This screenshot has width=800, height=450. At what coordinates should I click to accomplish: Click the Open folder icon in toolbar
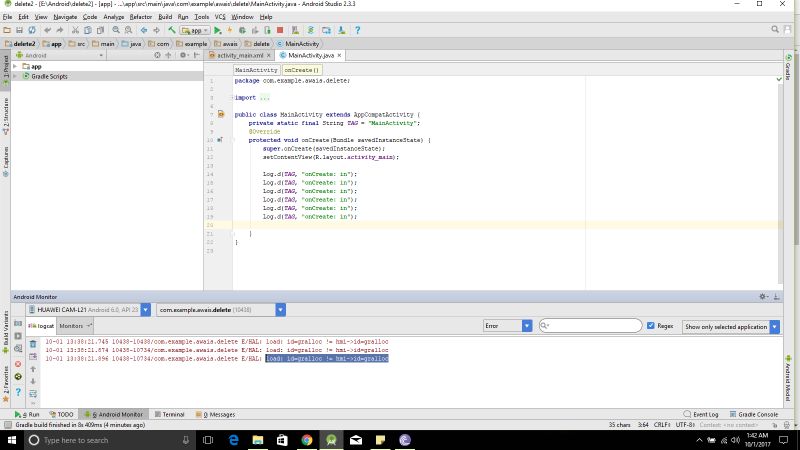7,30
